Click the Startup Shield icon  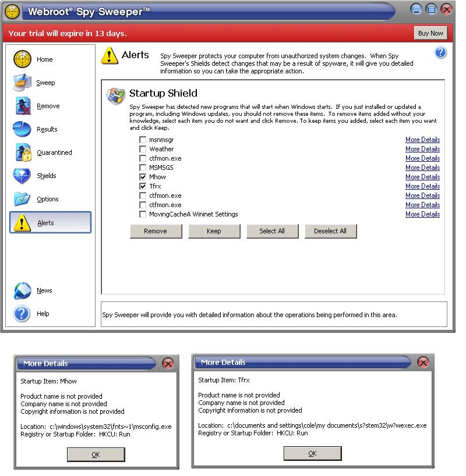coord(116,96)
